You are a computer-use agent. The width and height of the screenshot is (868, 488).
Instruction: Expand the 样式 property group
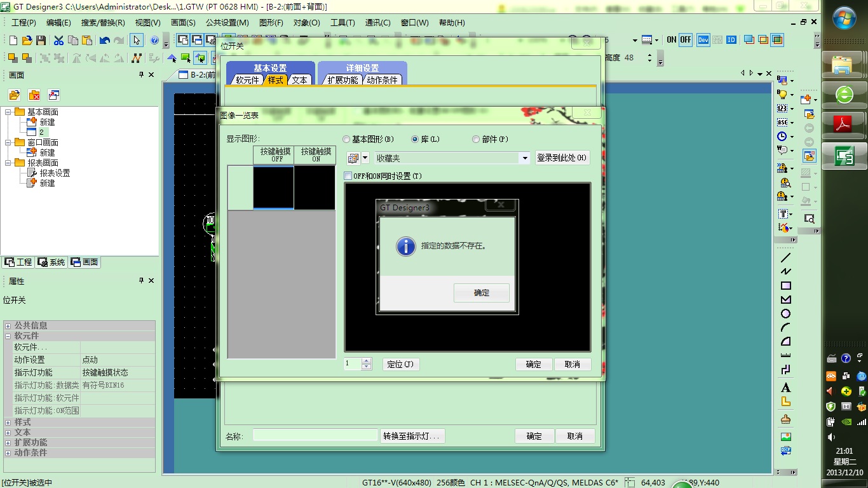[8, 422]
